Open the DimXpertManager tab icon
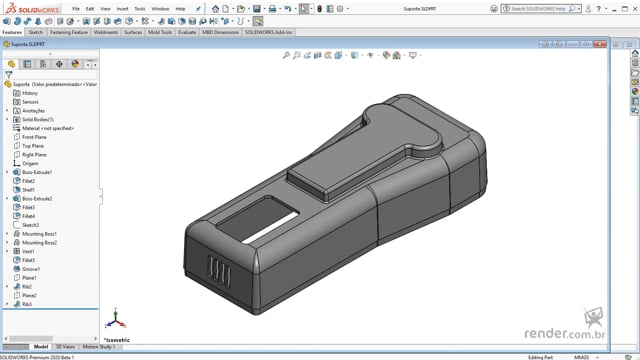Screen dimensions: 640x360 click(59, 64)
